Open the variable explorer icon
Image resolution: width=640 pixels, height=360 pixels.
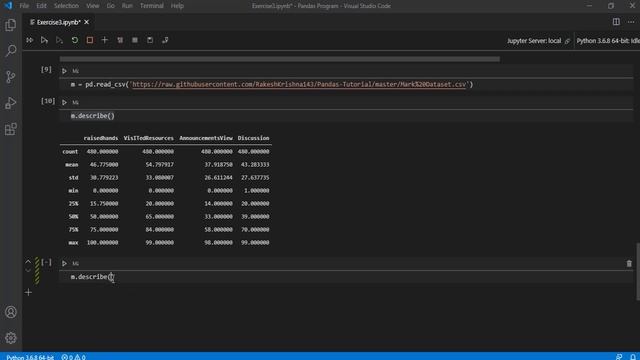pos(135,40)
